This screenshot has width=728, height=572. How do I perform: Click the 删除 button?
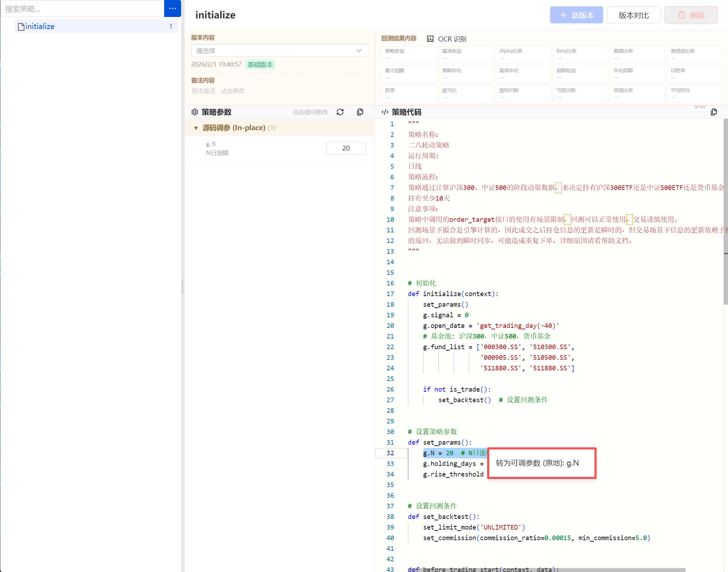(691, 15)
